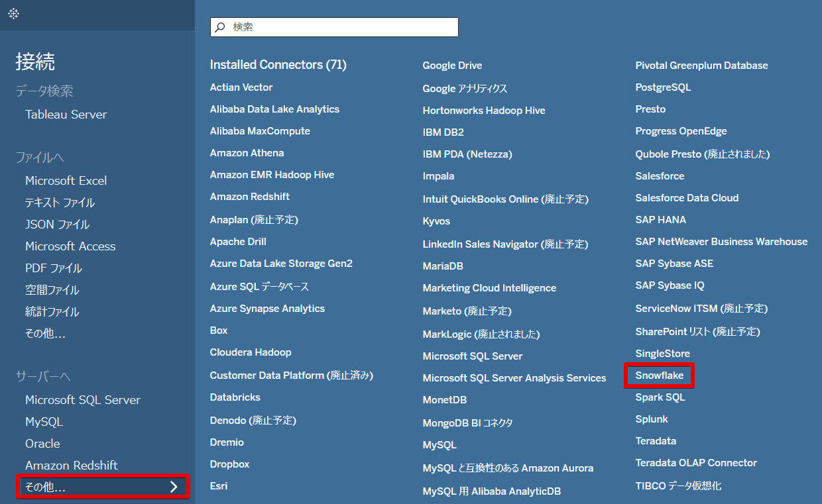The width and height of the screenshot is (822, 504).
Task: Select LinkedIn Sales Navigator (廃止予定)
Action: (505, 244)
